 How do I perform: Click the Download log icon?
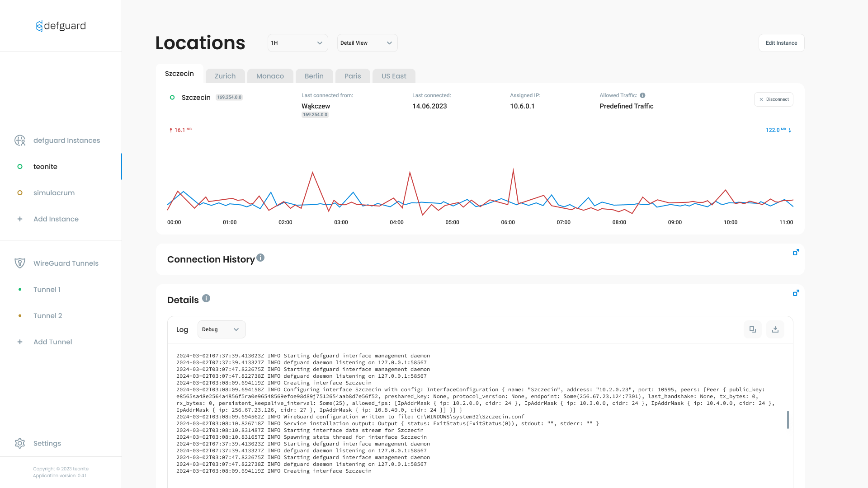775,329
